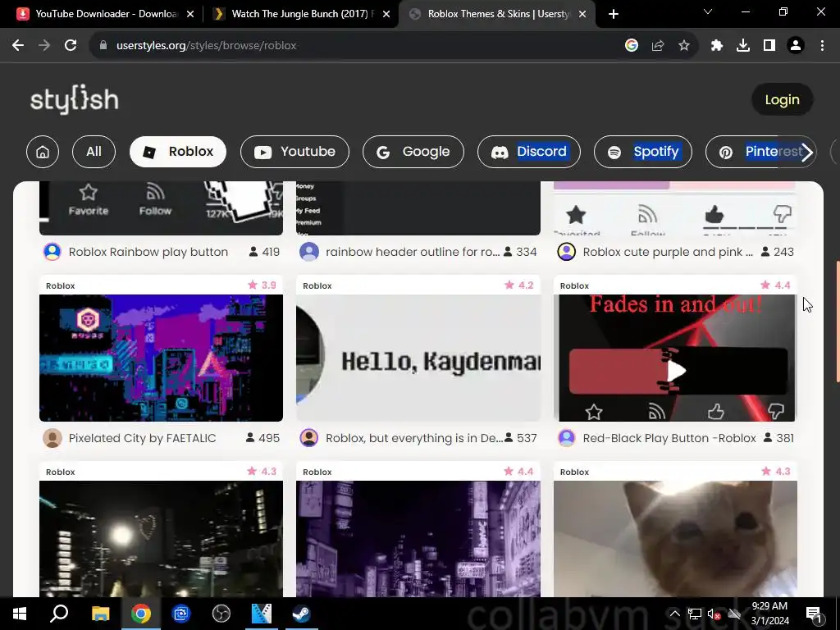Image resolution: width=840 pixels, height=630 pixels.
Task: Click the Stylish logo
Action: pos(75,99)
